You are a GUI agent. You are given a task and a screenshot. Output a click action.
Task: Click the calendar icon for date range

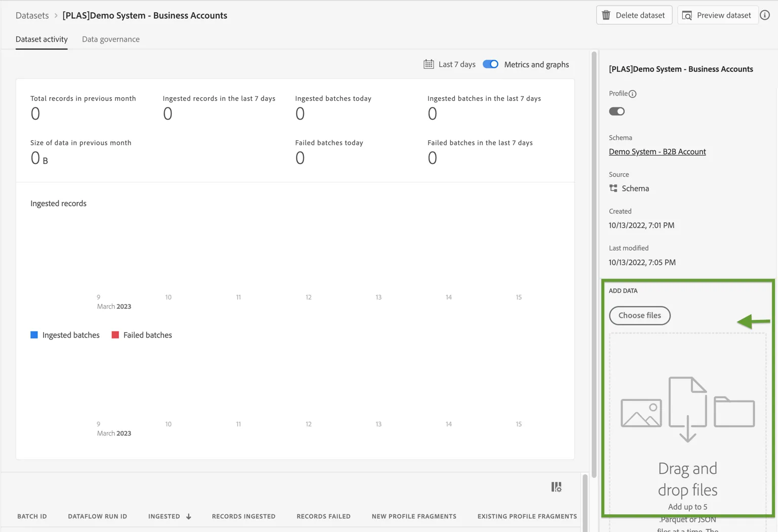[429, 64]
